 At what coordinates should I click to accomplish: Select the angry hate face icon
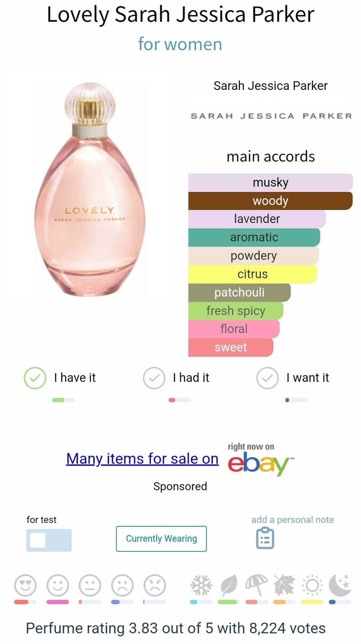coord(155,585)
